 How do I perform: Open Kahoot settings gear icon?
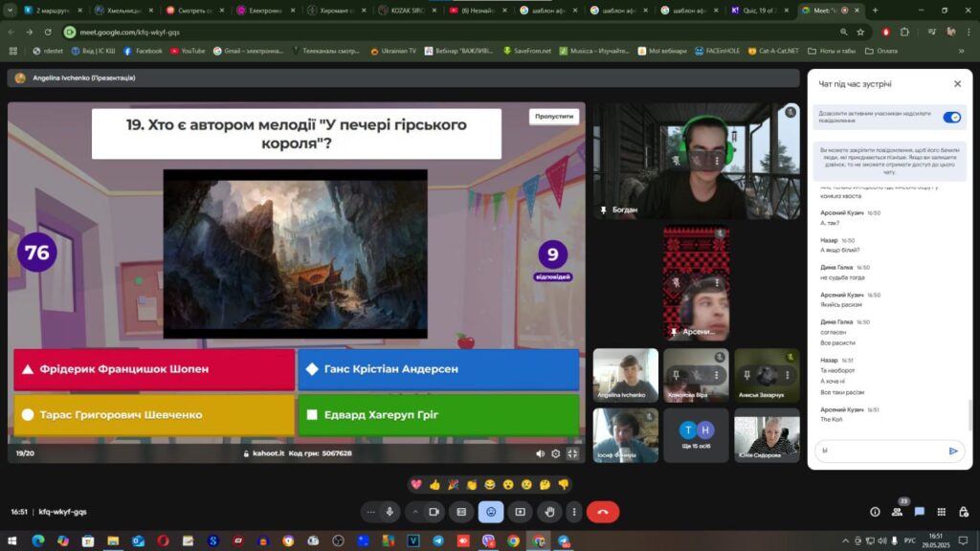[556, 453]
